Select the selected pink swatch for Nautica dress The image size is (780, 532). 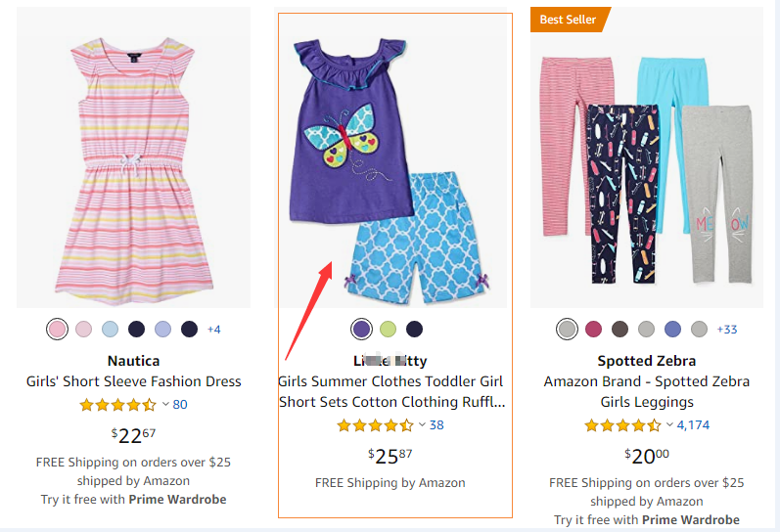[58, 330]
